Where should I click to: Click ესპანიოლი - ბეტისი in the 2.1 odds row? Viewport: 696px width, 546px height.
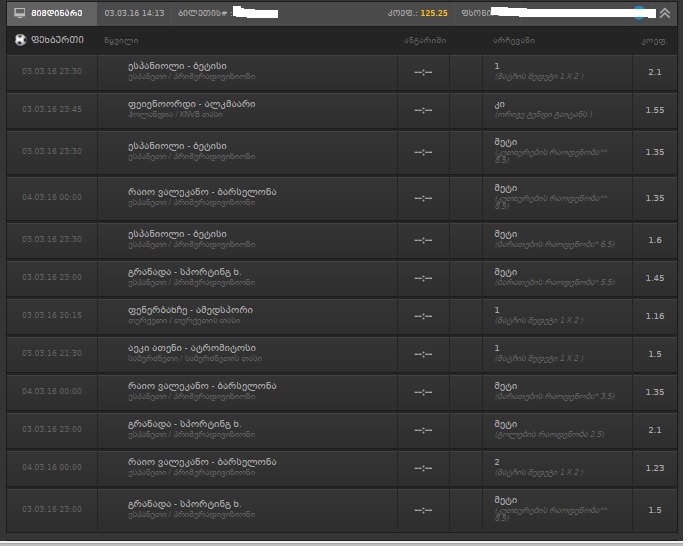[x=177, y=66]
